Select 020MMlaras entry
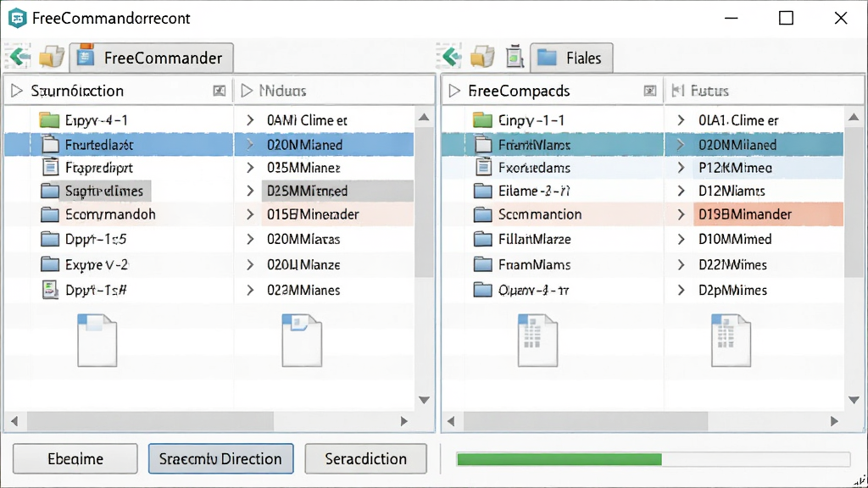This screenshot has height=488, width=868. (x=303, y=239)
